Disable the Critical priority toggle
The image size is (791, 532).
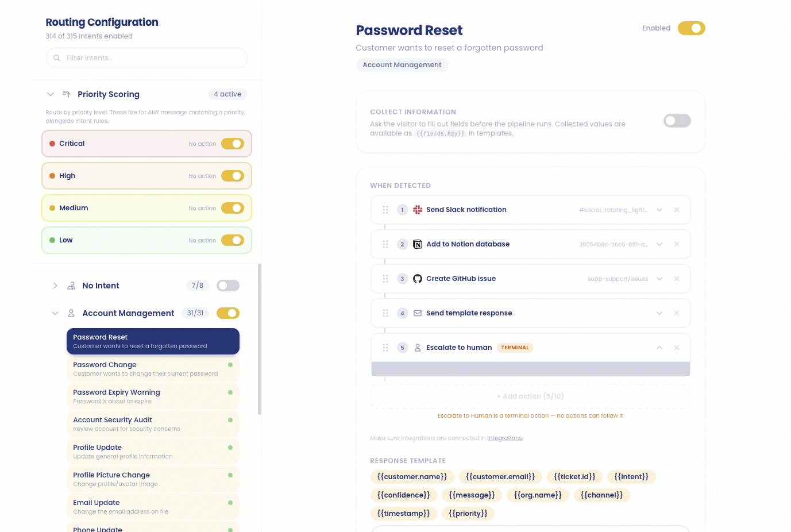[232, 144]
